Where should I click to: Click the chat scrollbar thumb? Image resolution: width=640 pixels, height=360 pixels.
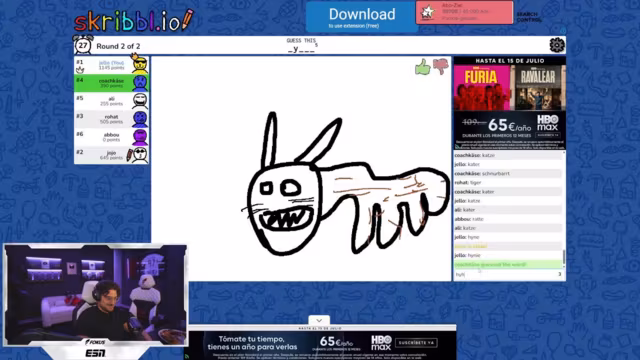(x=564, y=257)
